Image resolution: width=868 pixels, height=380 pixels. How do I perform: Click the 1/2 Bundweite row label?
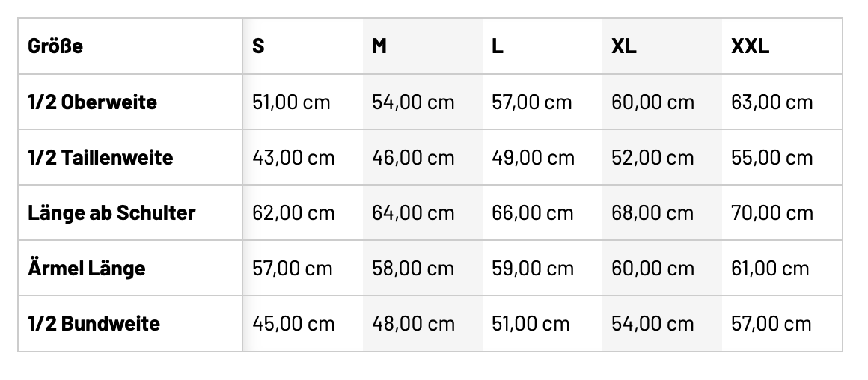pyautogui.click(x=94, y=323)
